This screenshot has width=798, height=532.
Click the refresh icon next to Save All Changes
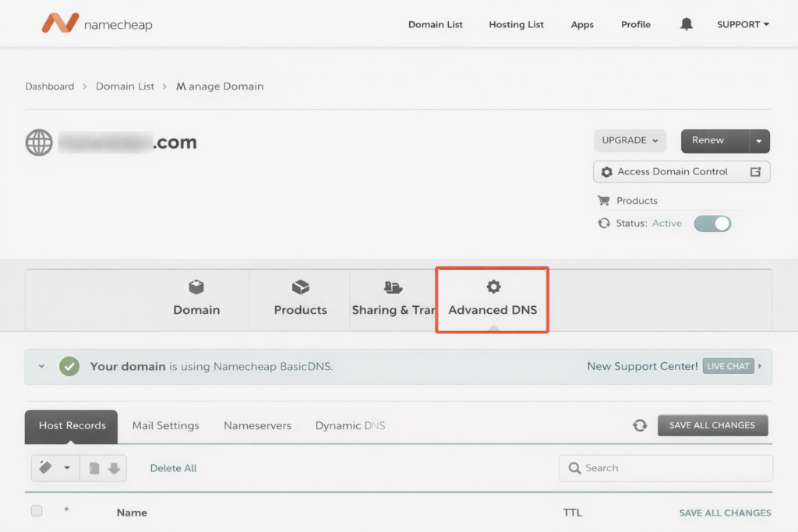point(640,425)
